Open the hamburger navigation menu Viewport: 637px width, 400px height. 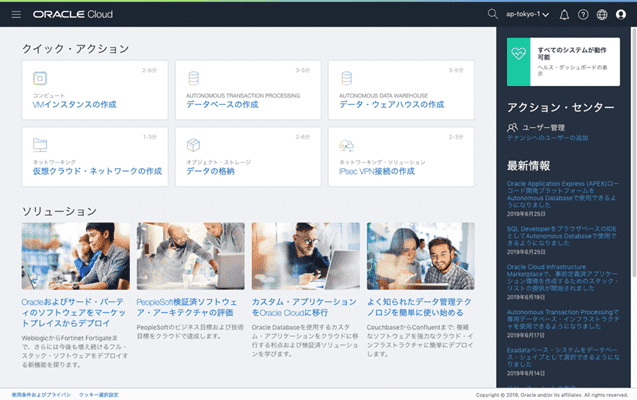[16, 15]
